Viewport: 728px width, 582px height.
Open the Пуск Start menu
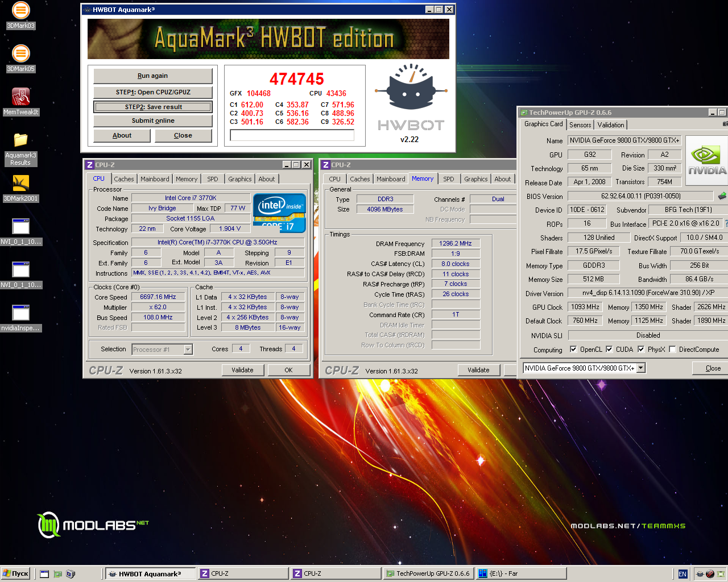coord(16,574)
